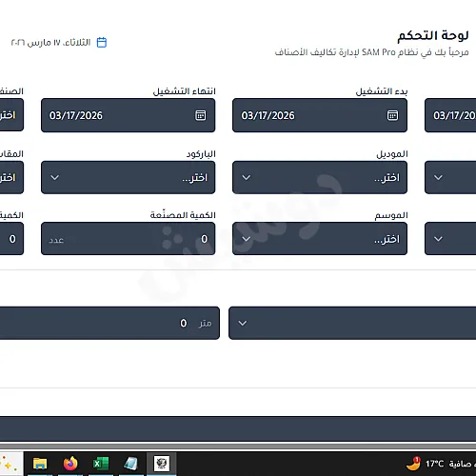This screenshot has height=476, width=476.
Task: Click the active app icon in taskbar
Action: [x=161, y=464]
